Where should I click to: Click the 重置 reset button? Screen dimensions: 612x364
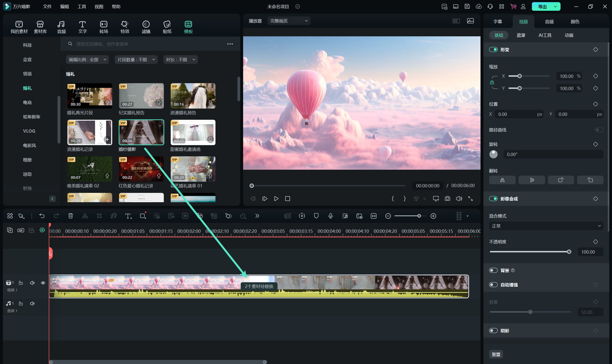[x=496, y=354]
